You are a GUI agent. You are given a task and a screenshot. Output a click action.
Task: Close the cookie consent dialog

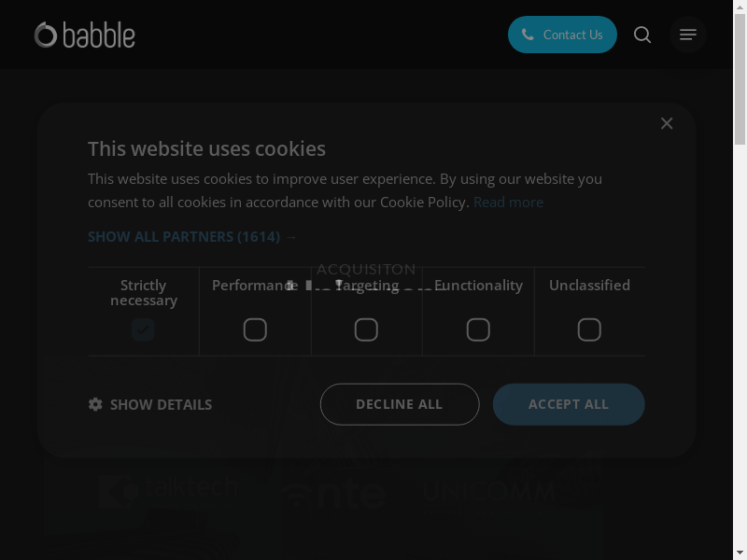[x=667, y=123]
